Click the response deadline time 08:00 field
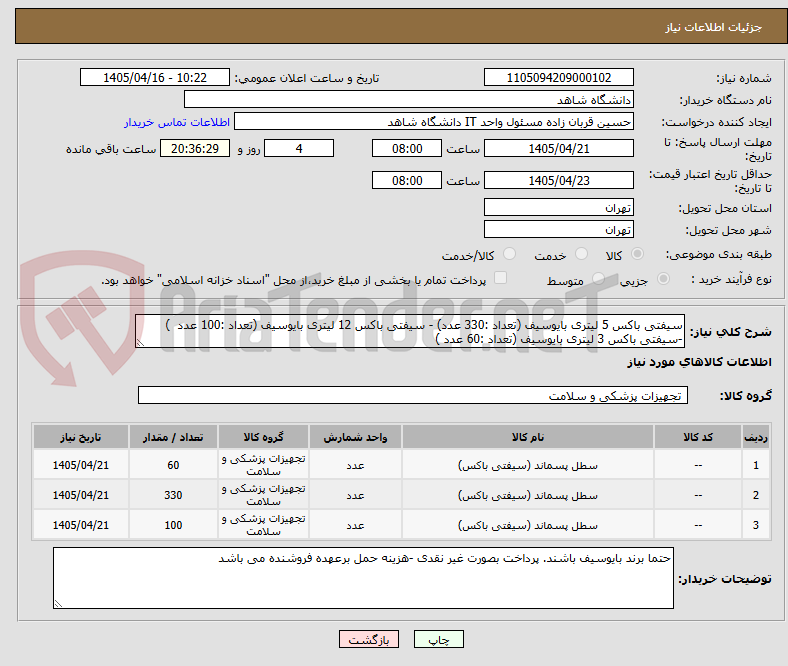 [407, 148]
